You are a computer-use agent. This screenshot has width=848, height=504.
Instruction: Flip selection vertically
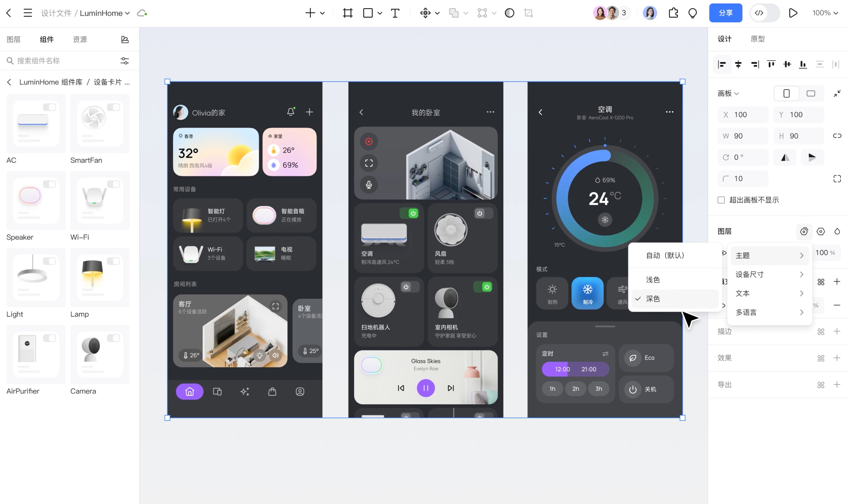812,157
